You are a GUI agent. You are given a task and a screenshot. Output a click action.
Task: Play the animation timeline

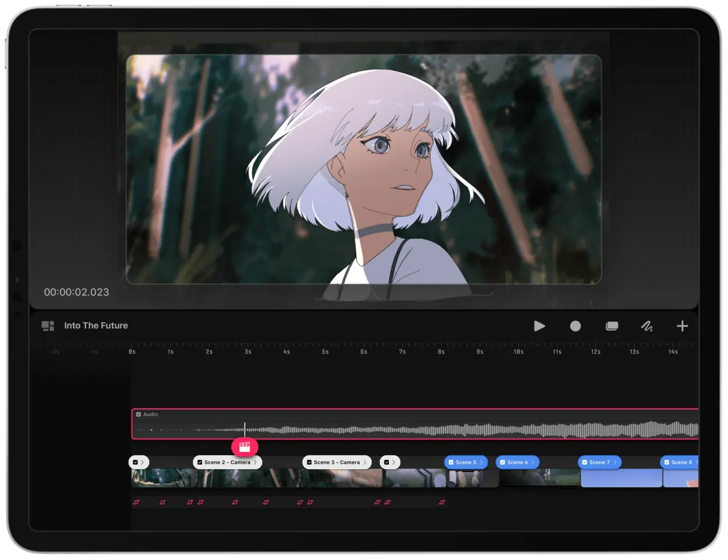(x=539, y=326)
